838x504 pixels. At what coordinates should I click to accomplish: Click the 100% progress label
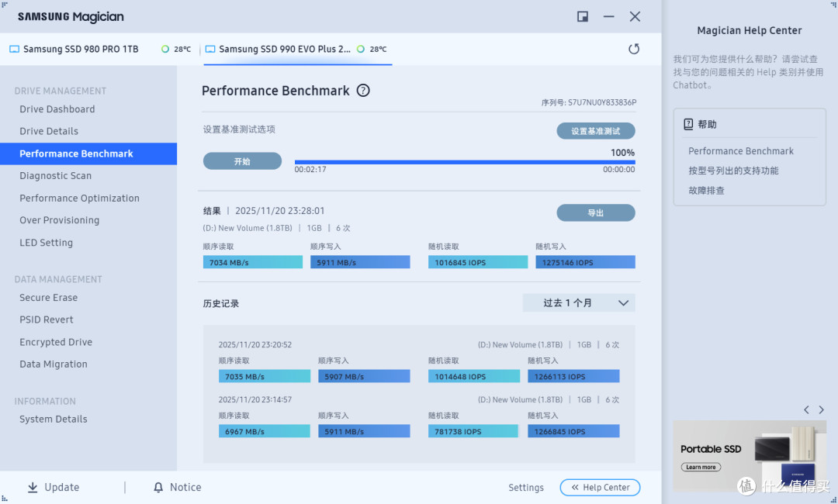(x=622, y=153)
